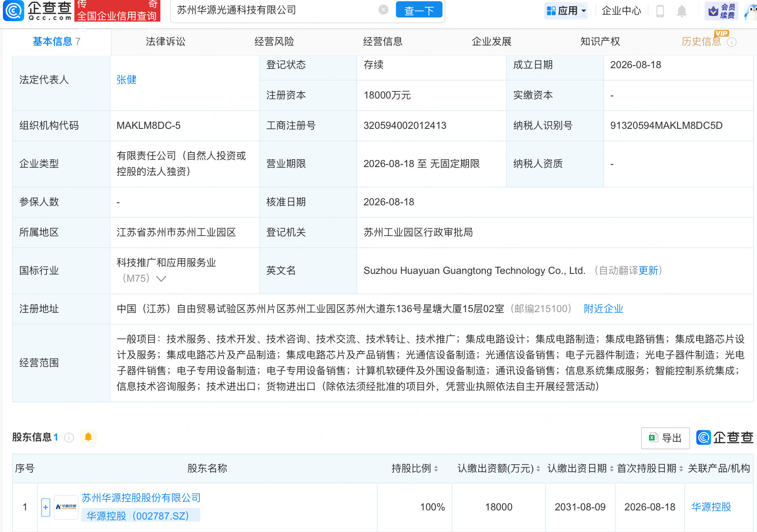Viewport: 757px width, 532px height.
Task: Open the 应用 dropdown menu
Action: pos(566,10)
